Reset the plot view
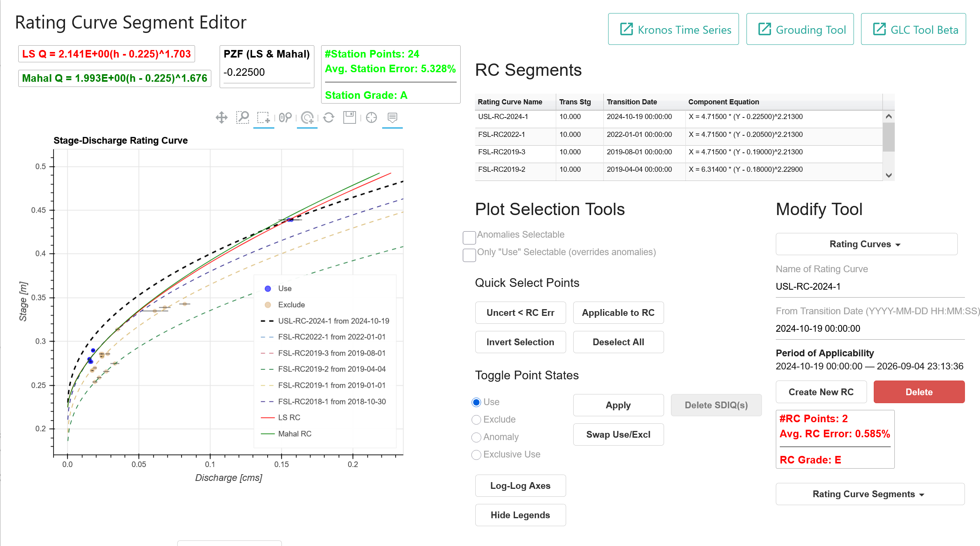980x546 pixels. (329, 118)
